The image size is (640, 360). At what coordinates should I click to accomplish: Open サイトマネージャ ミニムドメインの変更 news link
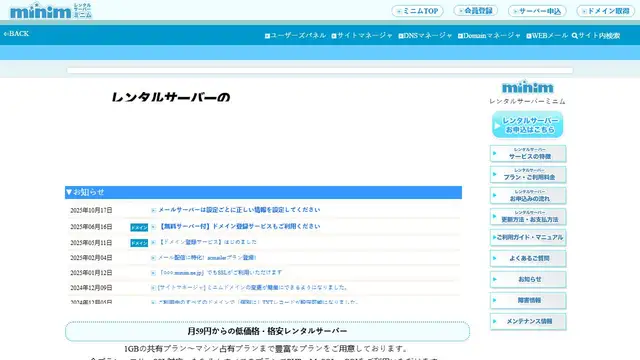tap(253, 287)
